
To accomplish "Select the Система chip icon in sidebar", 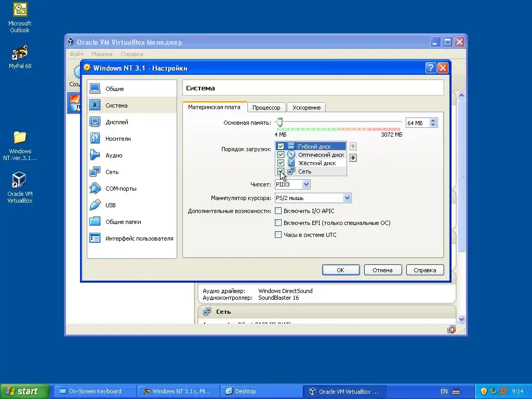I will (95, 105).
